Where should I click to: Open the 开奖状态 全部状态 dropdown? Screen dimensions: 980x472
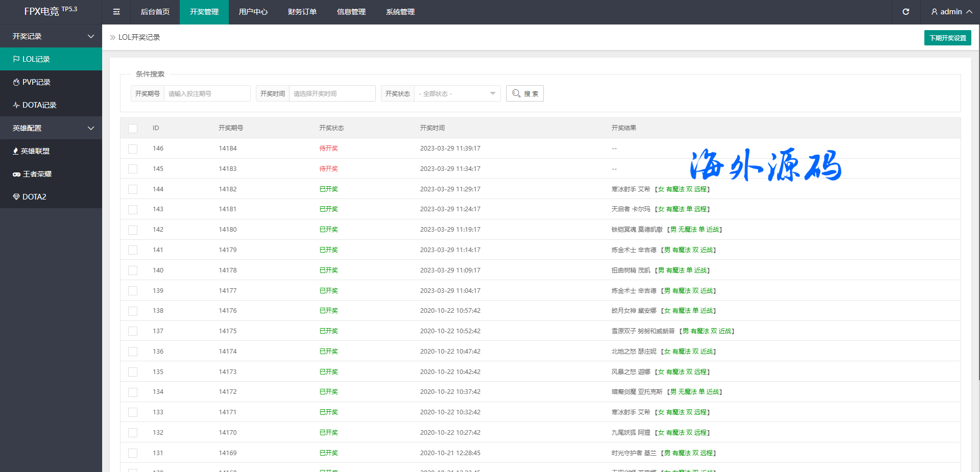(x=457, y=93)
